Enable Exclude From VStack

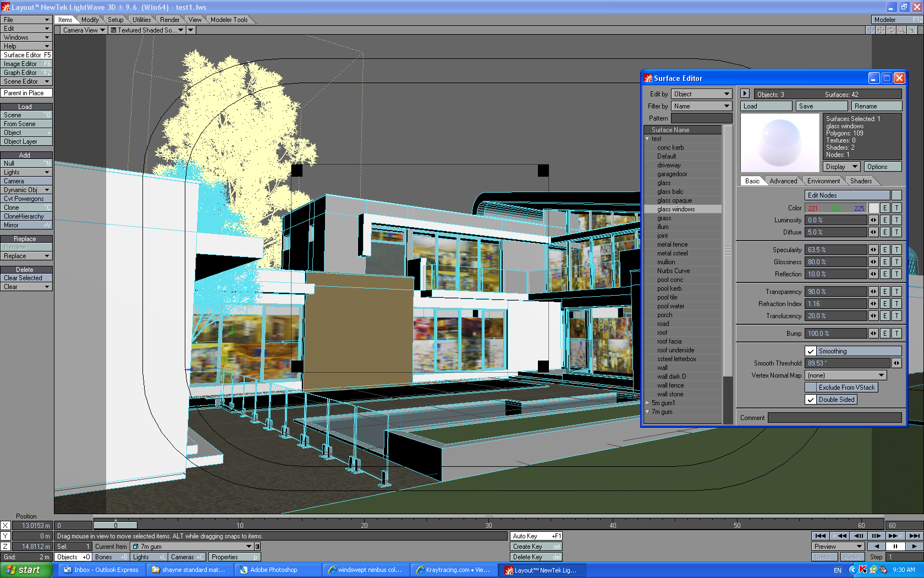pos(811,388)
